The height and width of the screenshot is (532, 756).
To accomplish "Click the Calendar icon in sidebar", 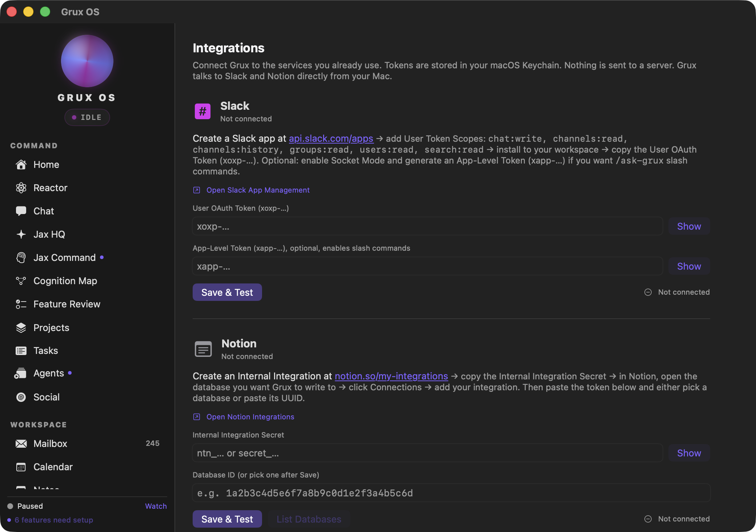I will [21, 467].
